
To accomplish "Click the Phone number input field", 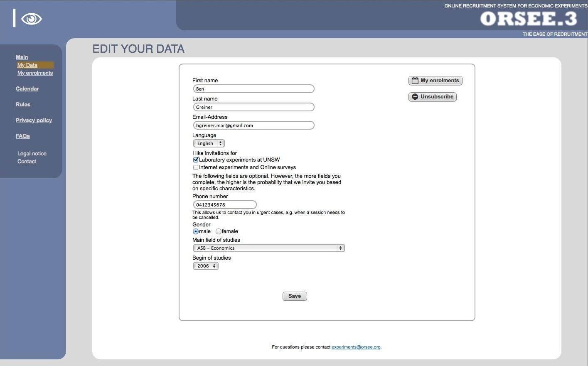I will [x=224, y=204].
